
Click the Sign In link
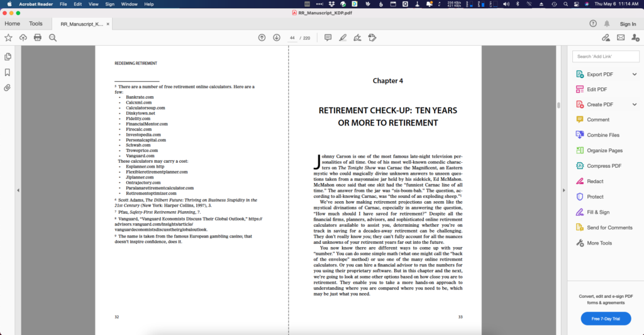click(628, 25)
